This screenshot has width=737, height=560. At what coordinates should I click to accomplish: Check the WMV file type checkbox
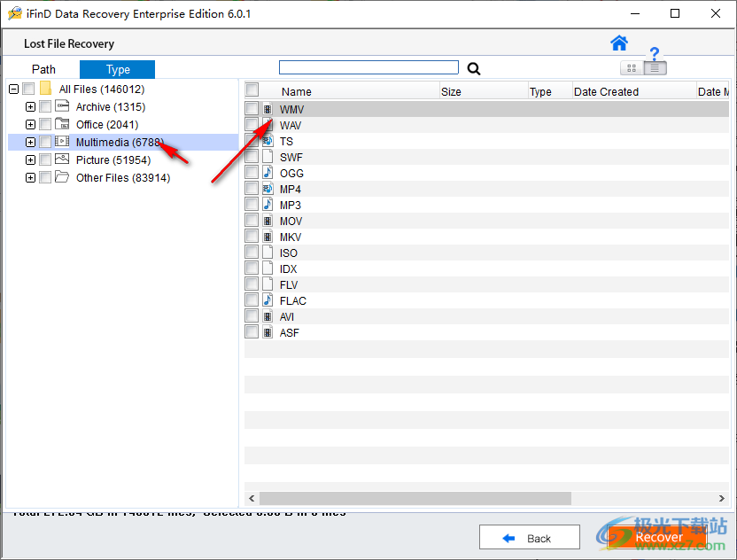pyautogui.click(x=252, y=109)
